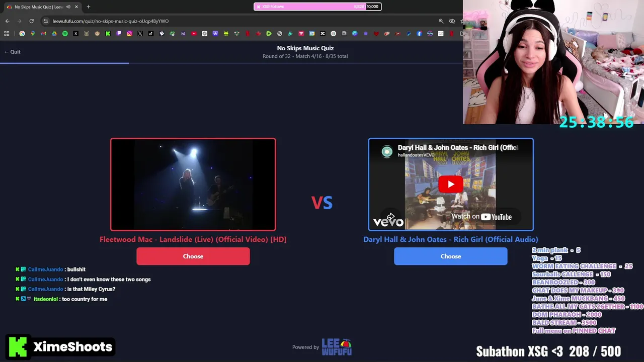This screenshot has height=362, width=644.
Task: View site information for leewufufu.com
Action: point(46,21)
